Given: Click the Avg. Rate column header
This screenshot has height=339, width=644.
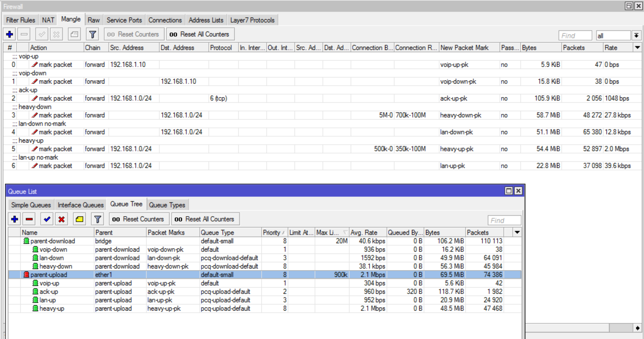Looking at the screenshot, I should coord(368,232).
